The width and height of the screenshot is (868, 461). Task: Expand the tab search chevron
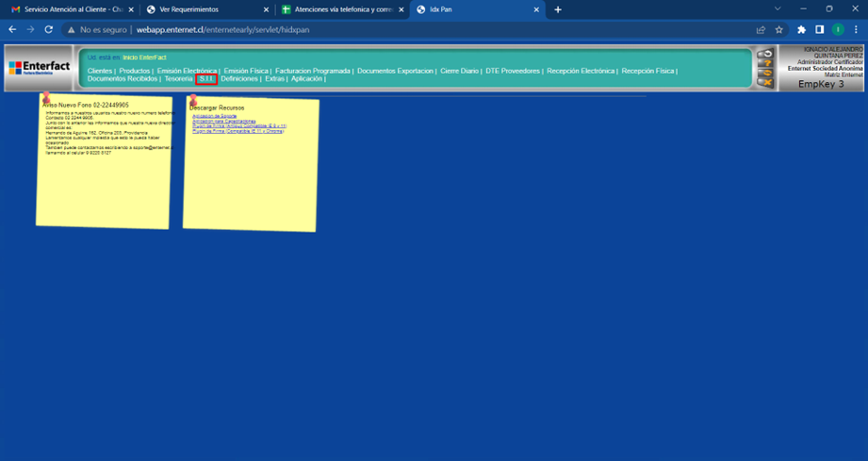tap(777, 9)
